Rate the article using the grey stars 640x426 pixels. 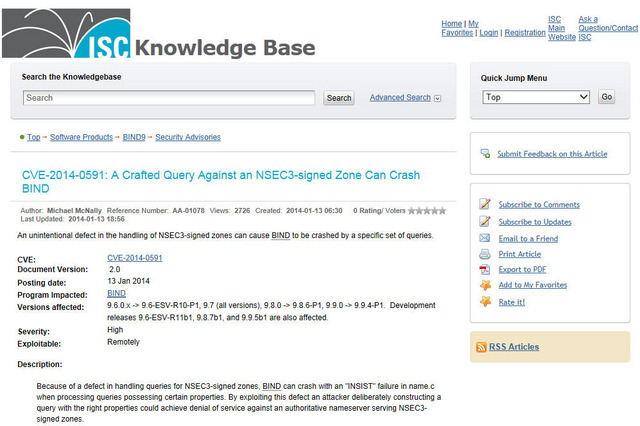[x=426, y=211]
